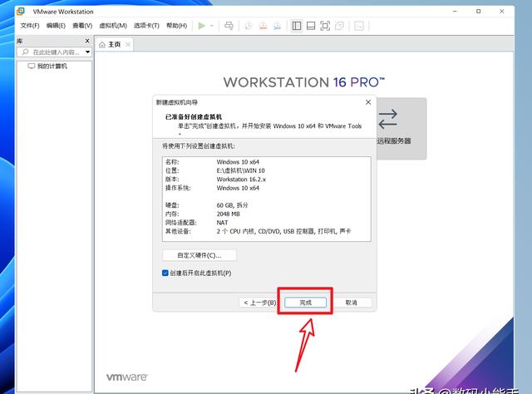Open the snapshot manager toolbar icon

click(x=277, y=26)
